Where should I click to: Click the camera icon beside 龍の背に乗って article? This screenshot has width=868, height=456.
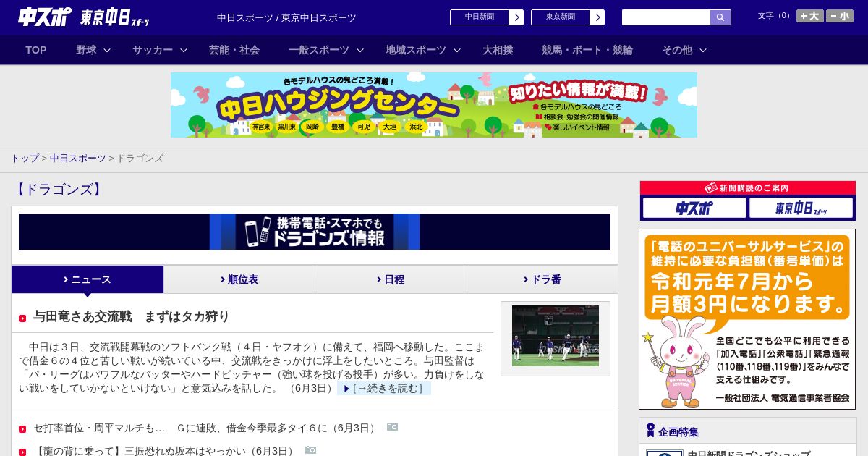tap(311, 450)
